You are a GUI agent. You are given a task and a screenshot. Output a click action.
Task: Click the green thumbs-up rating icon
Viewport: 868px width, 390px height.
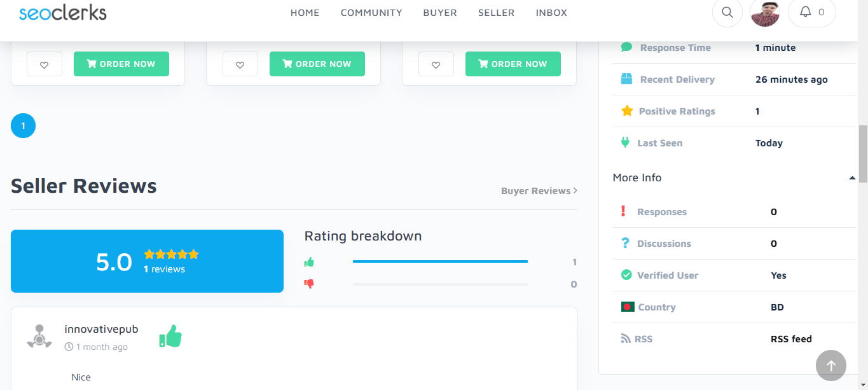(x=309, y=262)
